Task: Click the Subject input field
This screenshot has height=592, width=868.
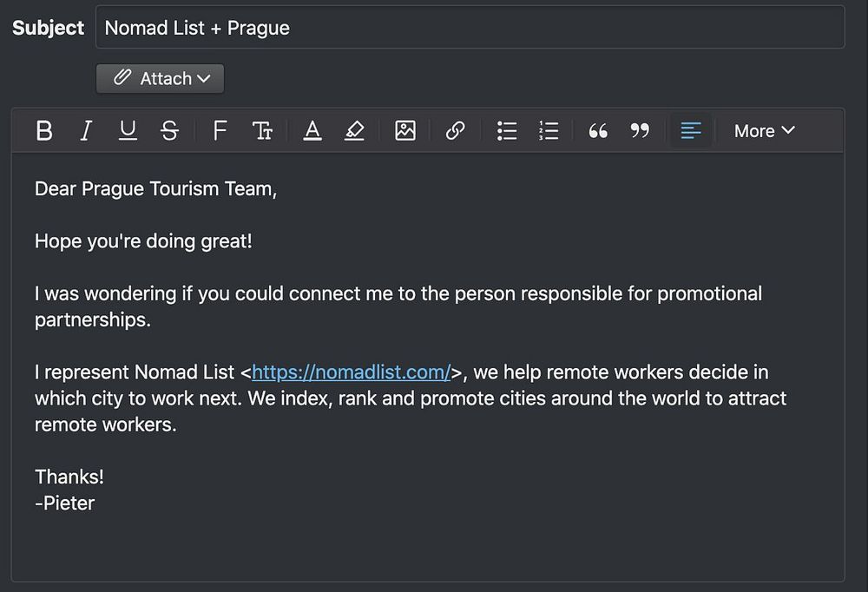Action: (469, 28)
